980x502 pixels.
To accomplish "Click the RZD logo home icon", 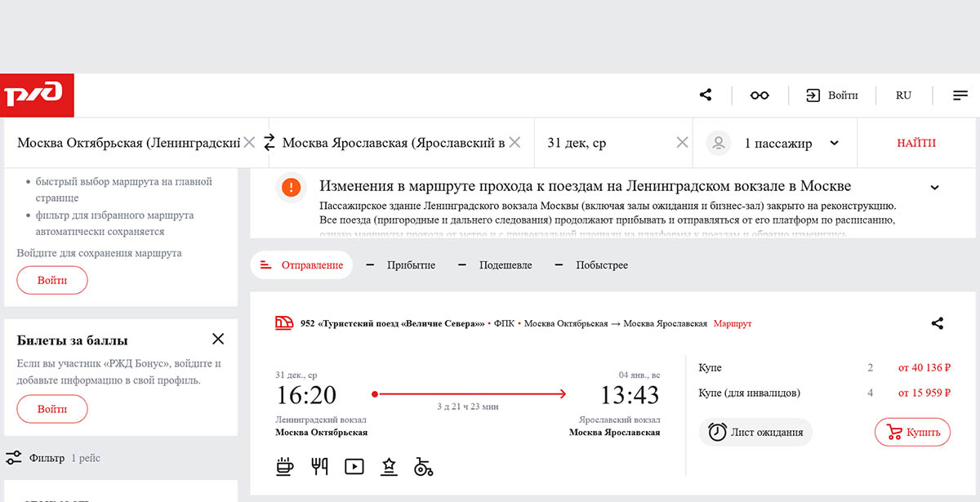I will (x=37, y=96).
